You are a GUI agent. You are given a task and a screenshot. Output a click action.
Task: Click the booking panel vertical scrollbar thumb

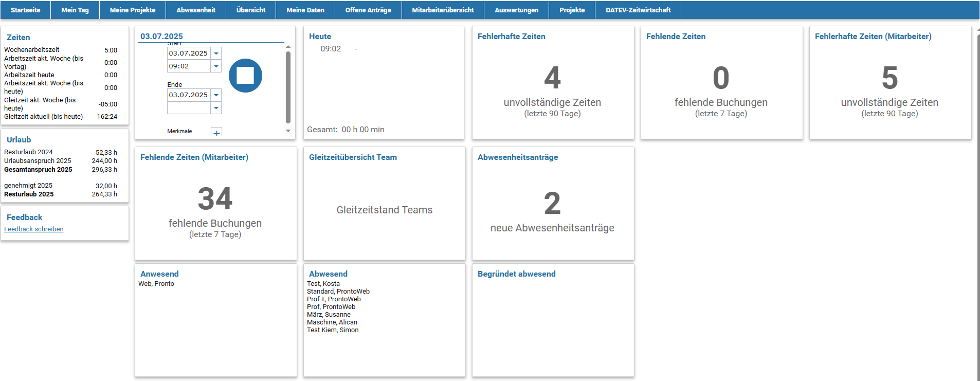[x=288, y=86]
